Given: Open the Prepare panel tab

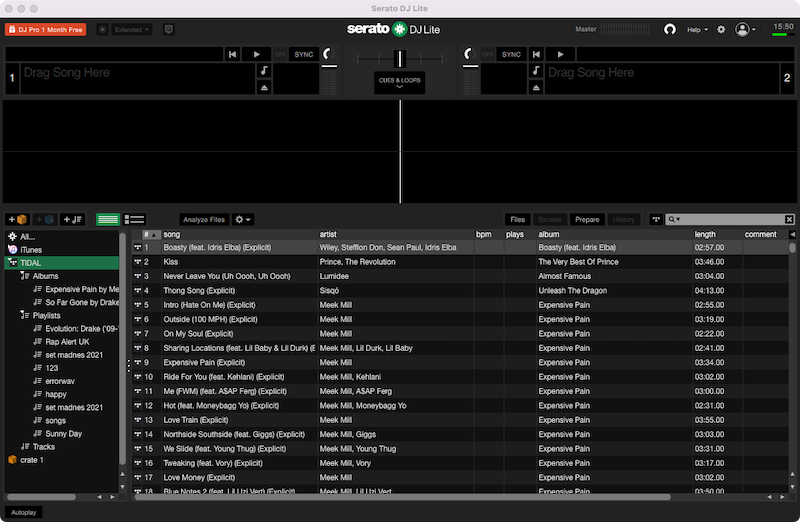Looking at the screenshot, I should pos(587,219).
